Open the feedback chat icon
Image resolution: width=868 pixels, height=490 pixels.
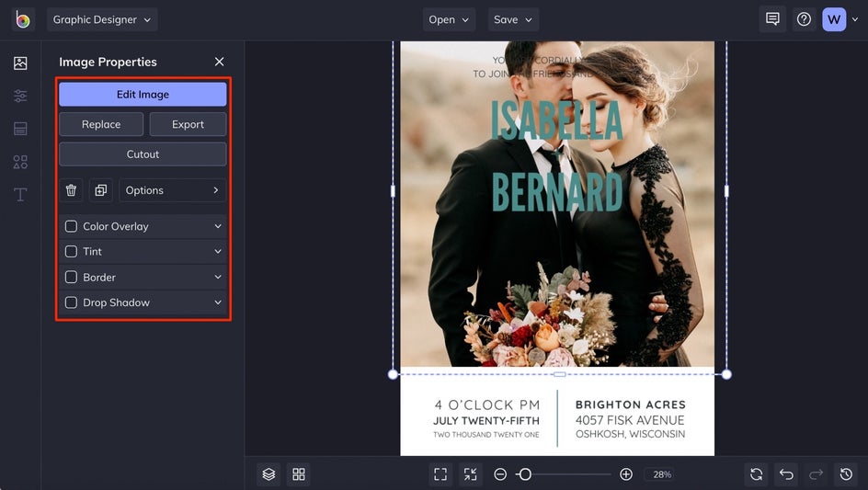[x=772, y=19]
